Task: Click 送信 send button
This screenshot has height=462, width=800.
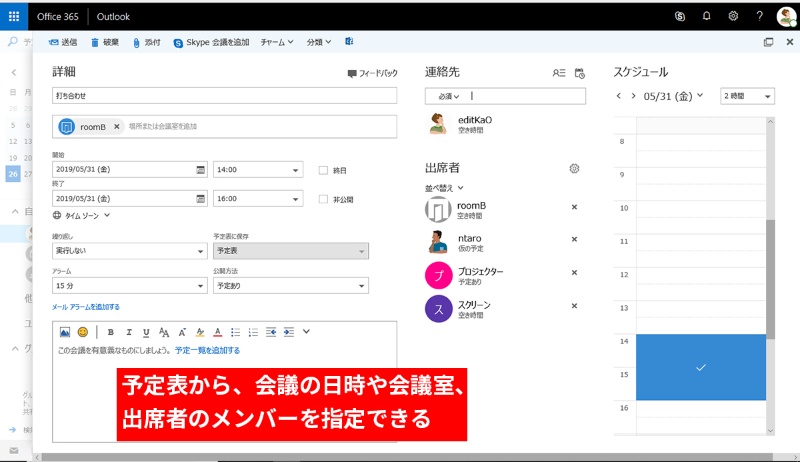Action: pos(63,42)
